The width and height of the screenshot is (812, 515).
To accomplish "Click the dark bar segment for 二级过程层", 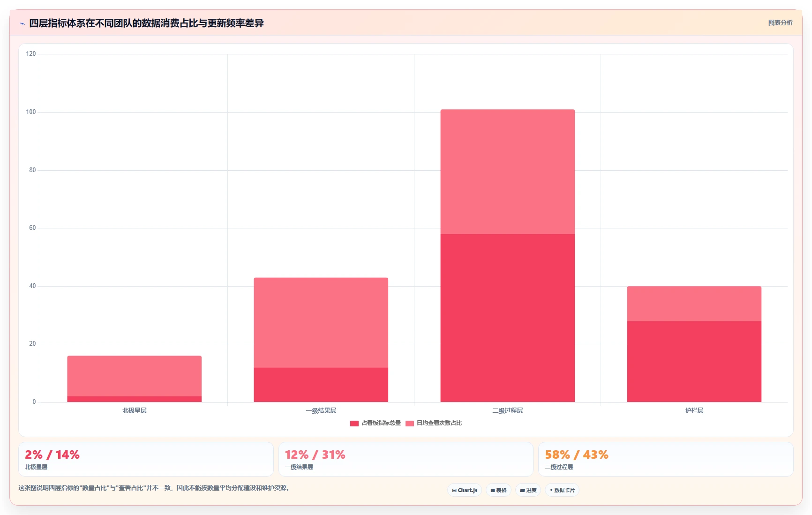I will (508, 318).
